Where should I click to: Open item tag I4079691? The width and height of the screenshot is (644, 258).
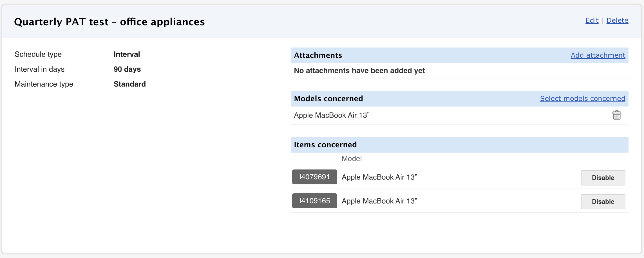point(314,177)
